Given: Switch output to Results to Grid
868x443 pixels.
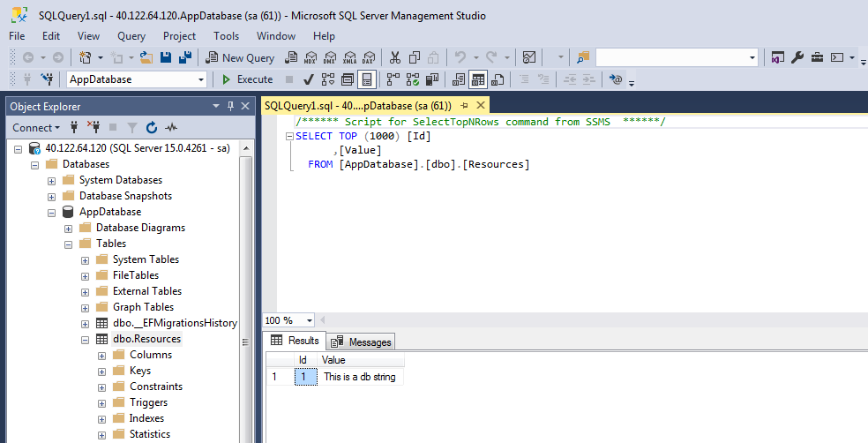Looking at the screenshot, I should coord(478,79).
